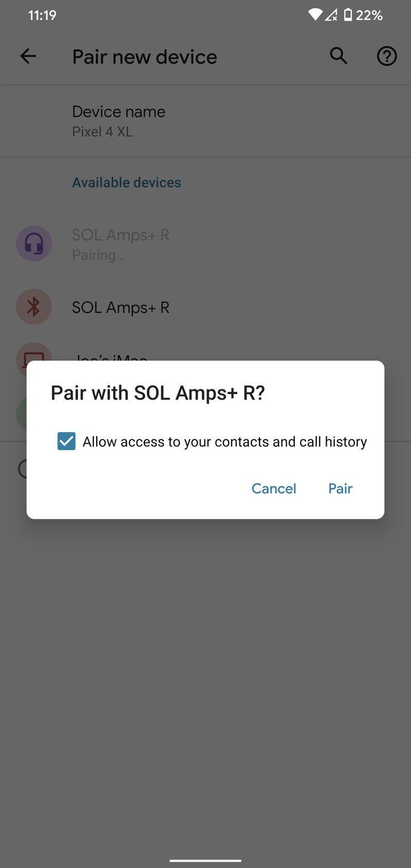Tap the Wi-Fi status icon
This screenshot has width=411, height=868.
315,15
